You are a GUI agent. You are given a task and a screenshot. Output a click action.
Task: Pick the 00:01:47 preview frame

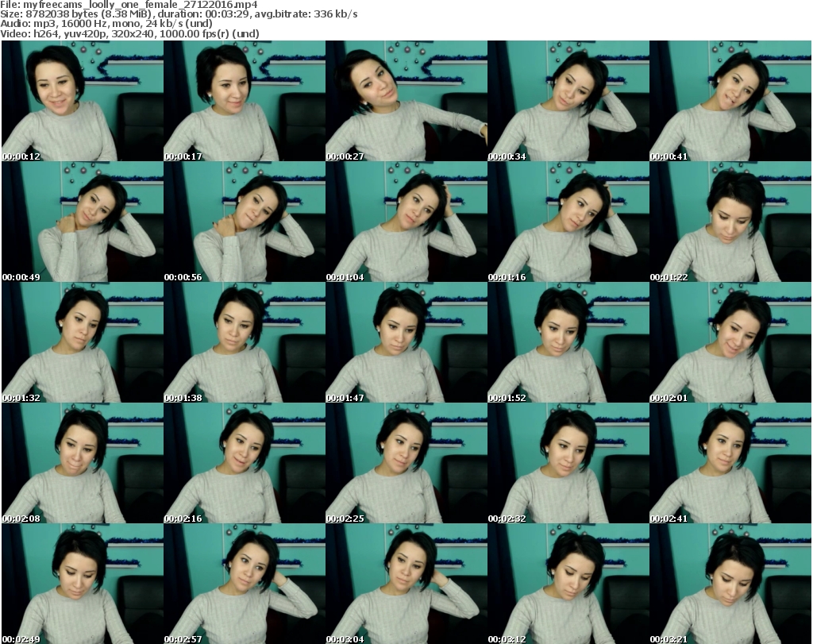coord(406,342)
